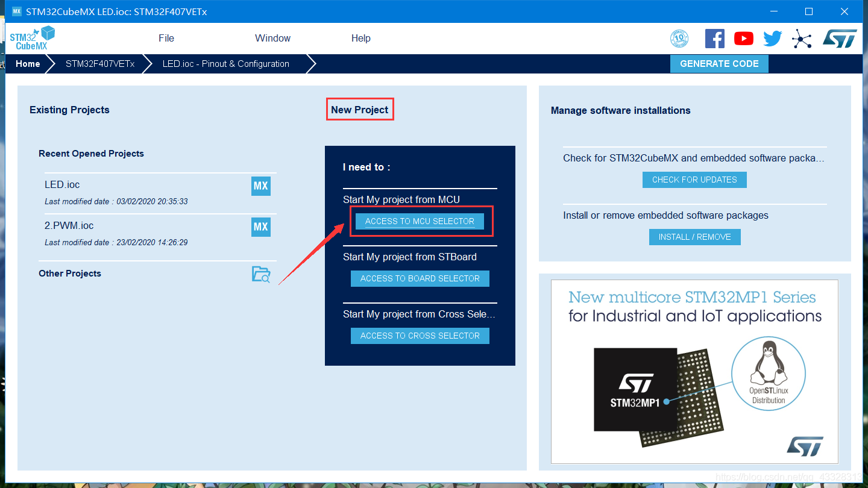
Task: Click the New Project heading
Action: pyautogui.click(x=360, y=110)
